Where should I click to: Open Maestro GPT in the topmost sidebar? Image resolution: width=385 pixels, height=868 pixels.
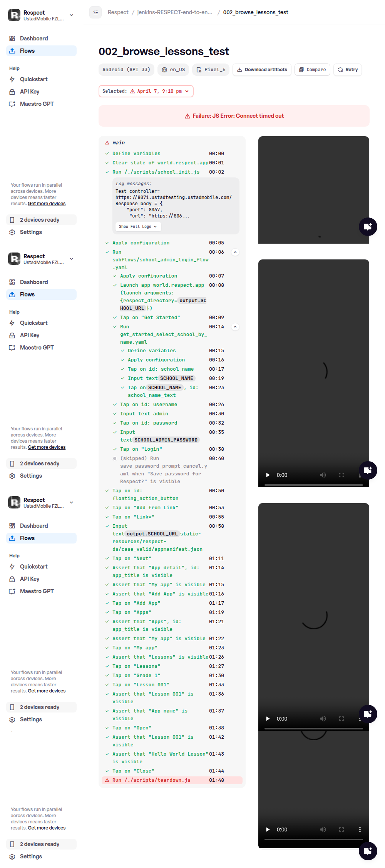37,104
